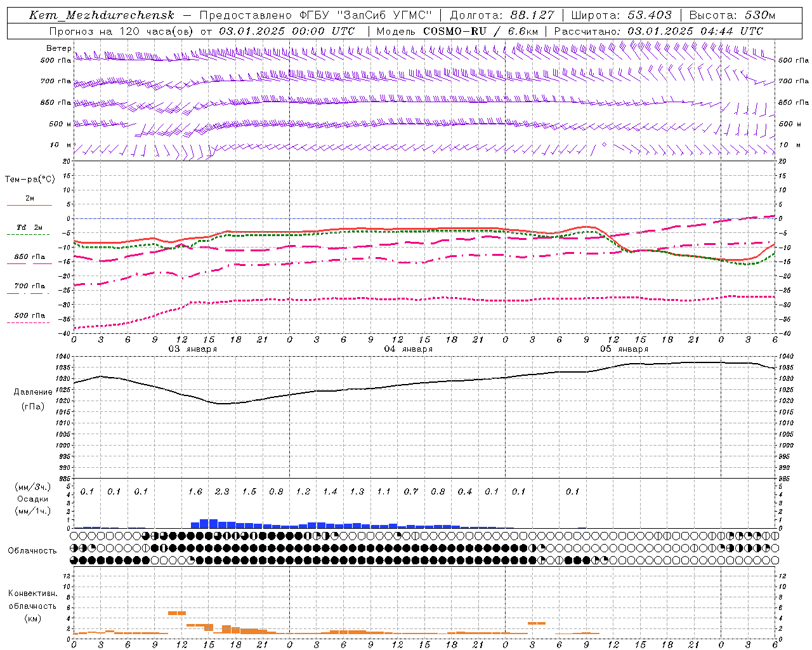This screenshot has height=650, width=812.
Task: Click the precipitation value "1.3"
Action: point(357,492)
